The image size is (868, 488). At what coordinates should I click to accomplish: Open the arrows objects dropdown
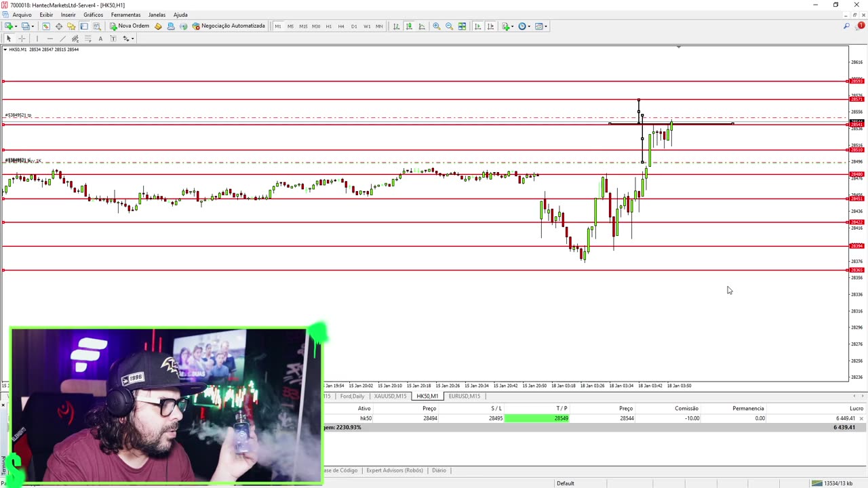128,39
